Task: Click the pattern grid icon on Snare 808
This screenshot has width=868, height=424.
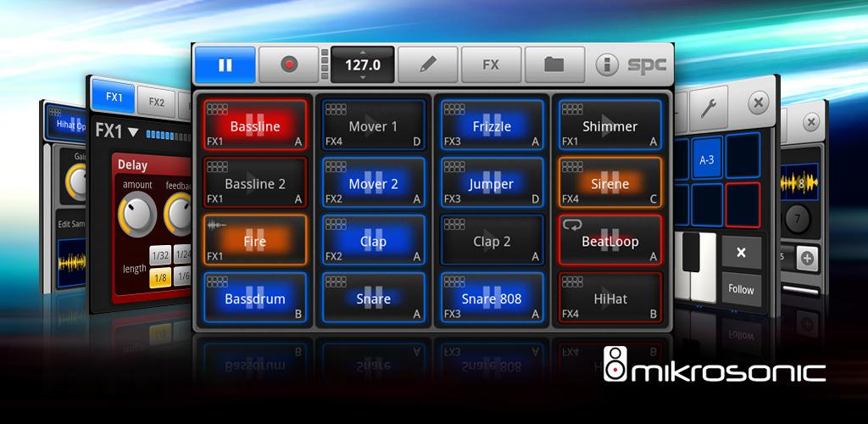Action: coord(454,282)
